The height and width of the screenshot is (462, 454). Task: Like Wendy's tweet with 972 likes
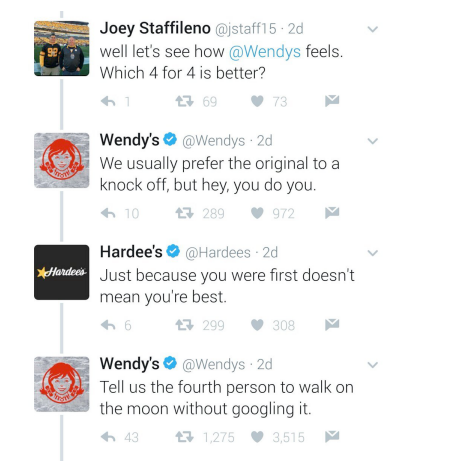tap(257, 213)
